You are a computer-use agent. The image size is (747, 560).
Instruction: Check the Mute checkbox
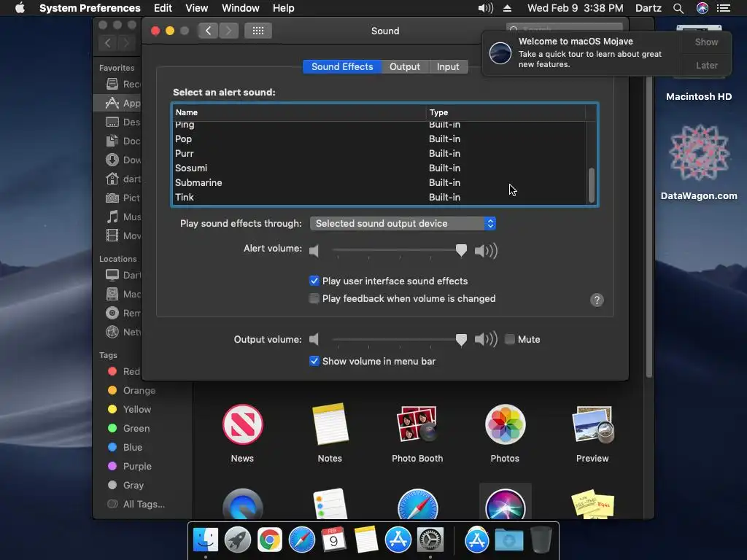coord(510,339)
